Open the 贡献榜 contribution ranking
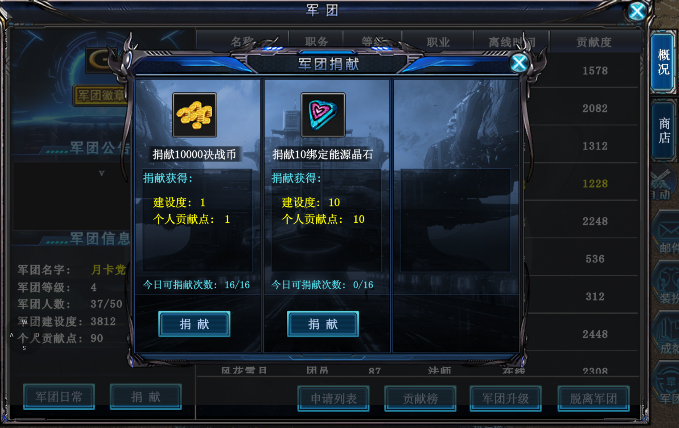 pos(420,399)
